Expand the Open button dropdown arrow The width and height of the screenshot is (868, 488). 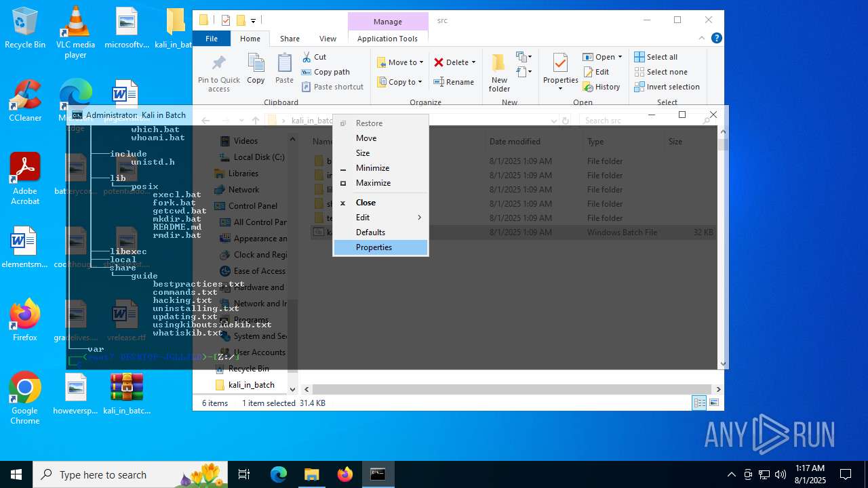tap(620, 57)
